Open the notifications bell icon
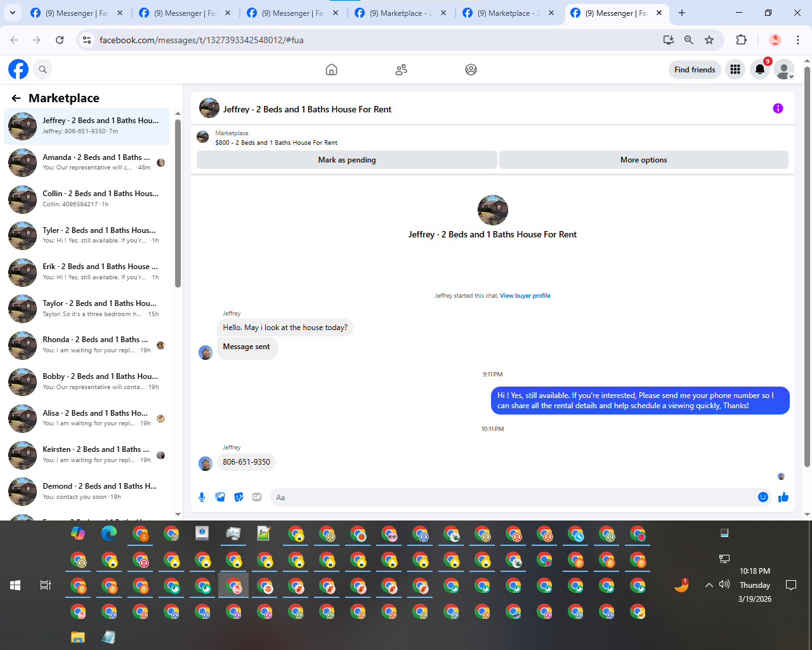 pyautogui.click(x=760, y=70)
